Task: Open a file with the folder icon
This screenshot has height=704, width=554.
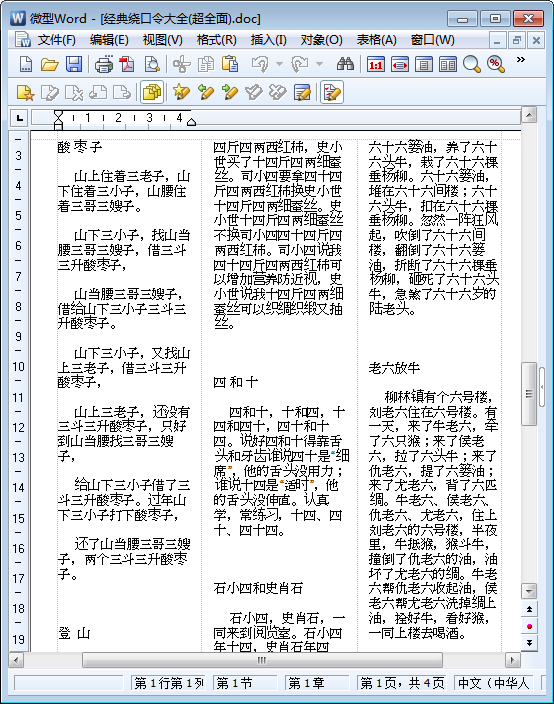Action: coord(49,64)
